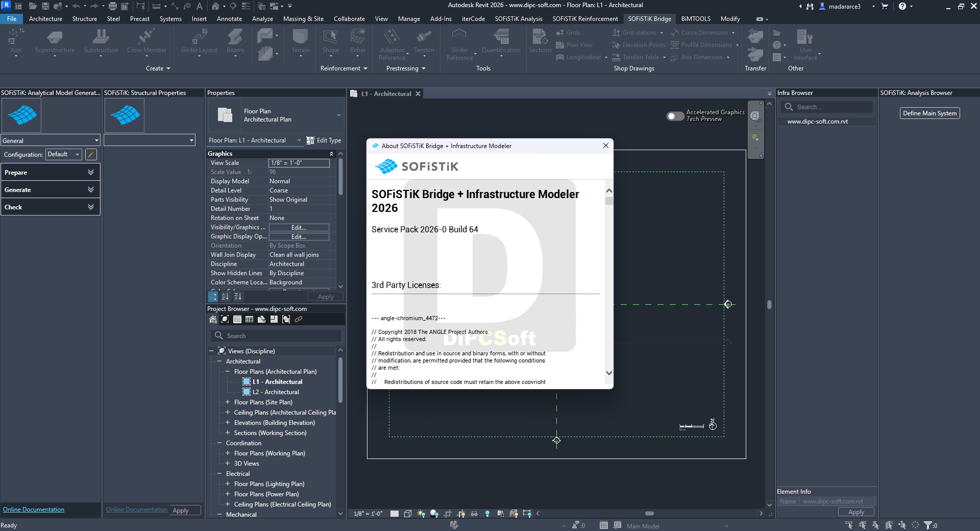Click canvas horizontal scrollbar thumb
The image size is (980, 531).
click(649, 514)
